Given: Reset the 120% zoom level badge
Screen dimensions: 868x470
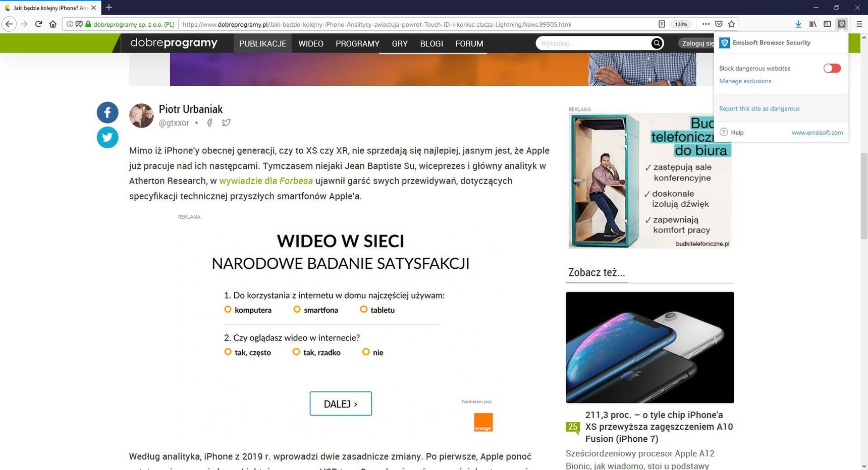Looking at the screenshot, I should tap(681, 24).
